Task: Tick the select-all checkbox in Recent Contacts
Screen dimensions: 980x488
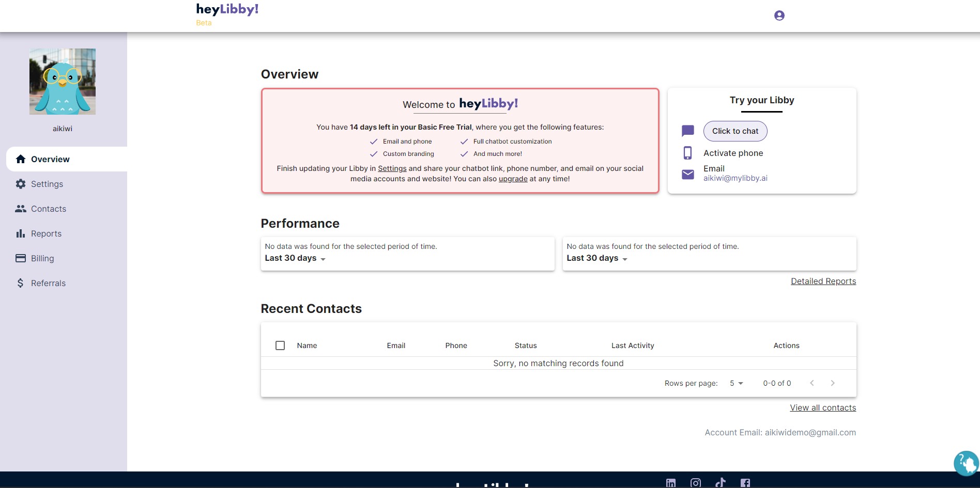Action: 280,345
